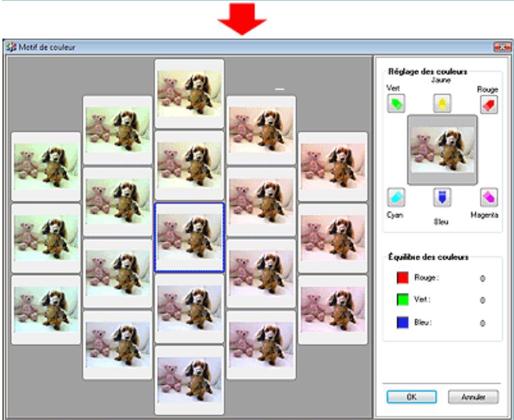
Task: Select the top thumbnail in the far-right column
Action: point(333,166)
